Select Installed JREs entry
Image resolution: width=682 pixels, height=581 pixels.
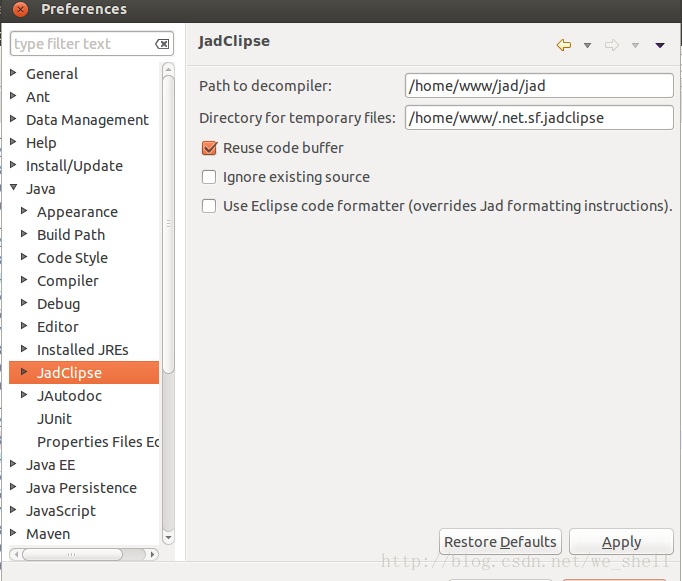click(x=83, y=350)
